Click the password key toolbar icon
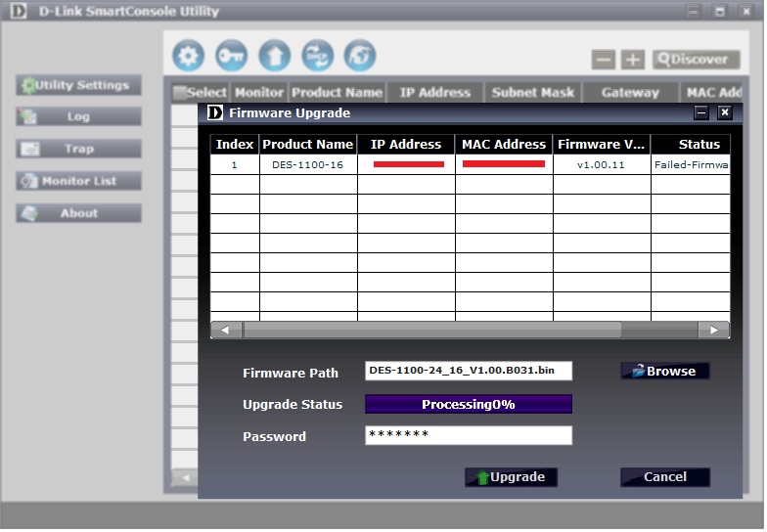The width and height of the screenshot is (767, 532). pos(231,56)
